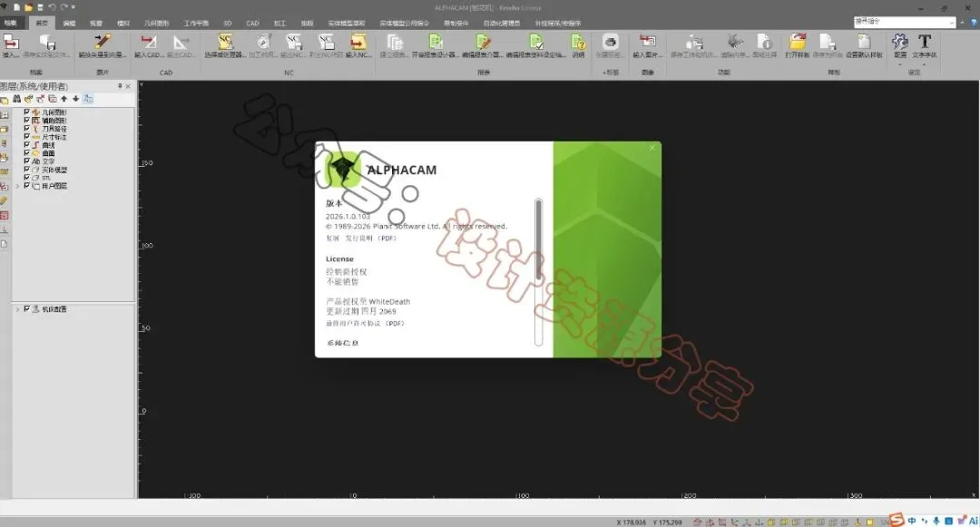The image size is (980, 527).
Task: Open the release notes PDF link
Action: (370, 238)
